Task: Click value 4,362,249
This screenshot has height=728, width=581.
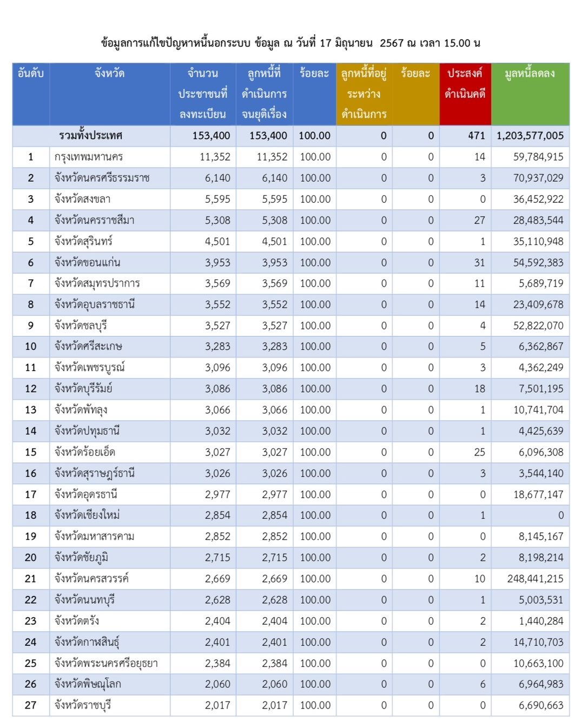Action: coord(541,367)
